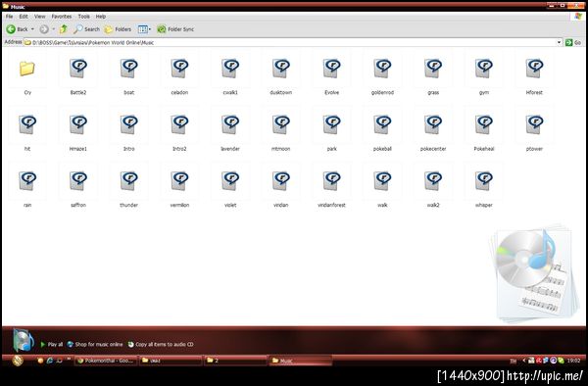588x386 pixels.
Task: Expand the Back history dropdown arrow
Action: click(32, 29)
